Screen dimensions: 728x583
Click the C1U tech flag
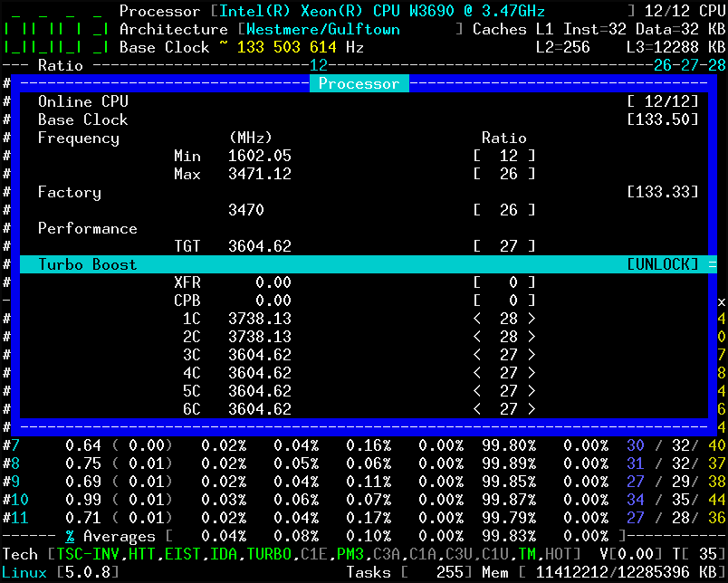(x=495, y=554)
